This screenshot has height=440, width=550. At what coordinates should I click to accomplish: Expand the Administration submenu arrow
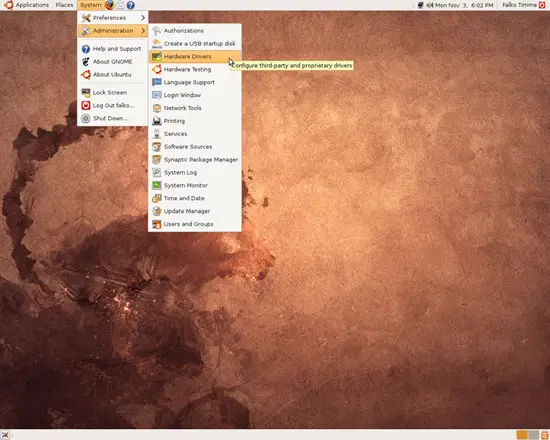[143, 31]
